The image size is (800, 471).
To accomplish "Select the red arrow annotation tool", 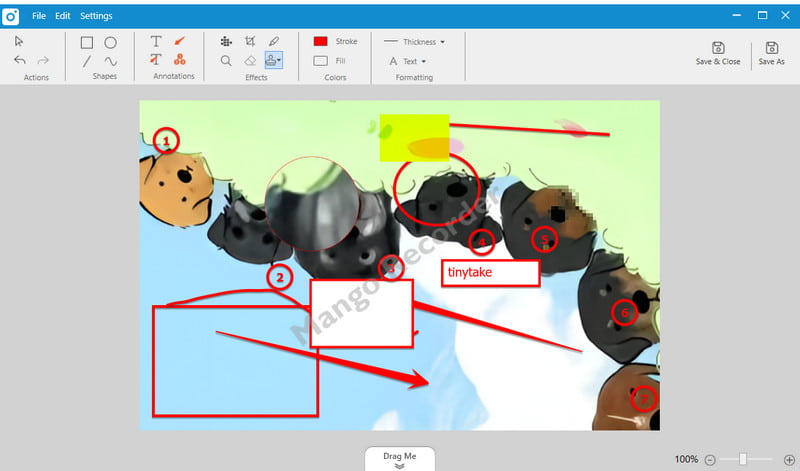I will pos(179,41).
